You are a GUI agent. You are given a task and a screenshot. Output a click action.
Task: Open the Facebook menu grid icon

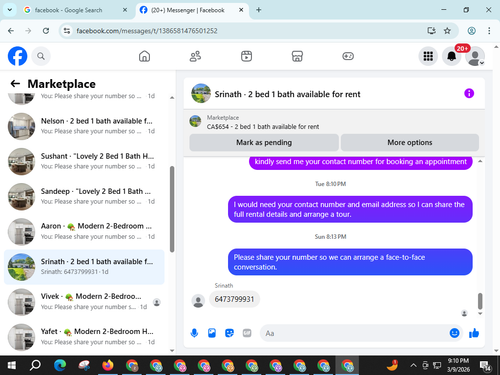point(428,56)
